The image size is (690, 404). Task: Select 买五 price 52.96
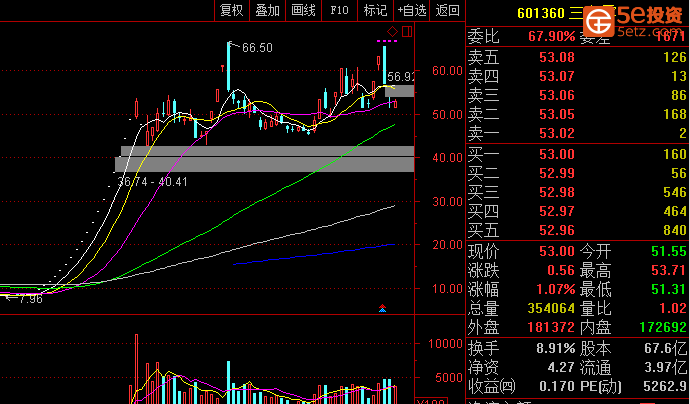[x=557, y=230]
